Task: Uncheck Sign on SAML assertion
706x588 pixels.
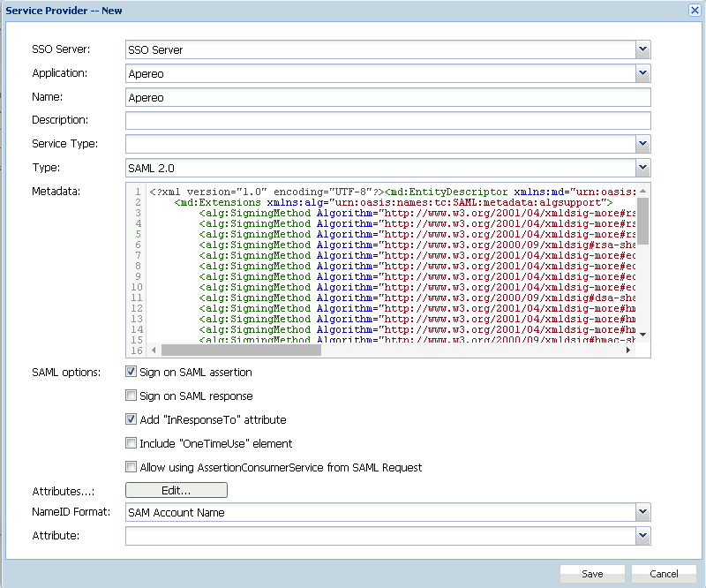Action: [131, 373]
